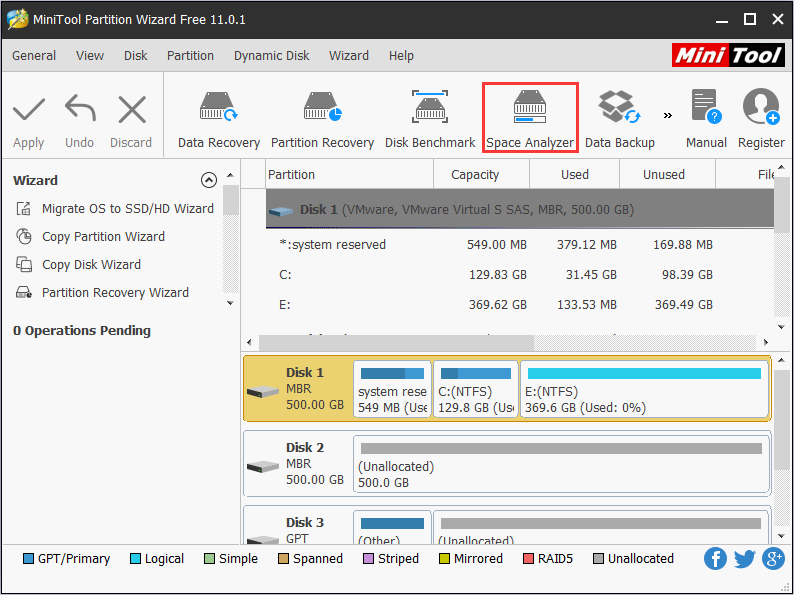Open the Help menu
The width and height of the screenshot is (794, 595).
click(x=401, y=56)
